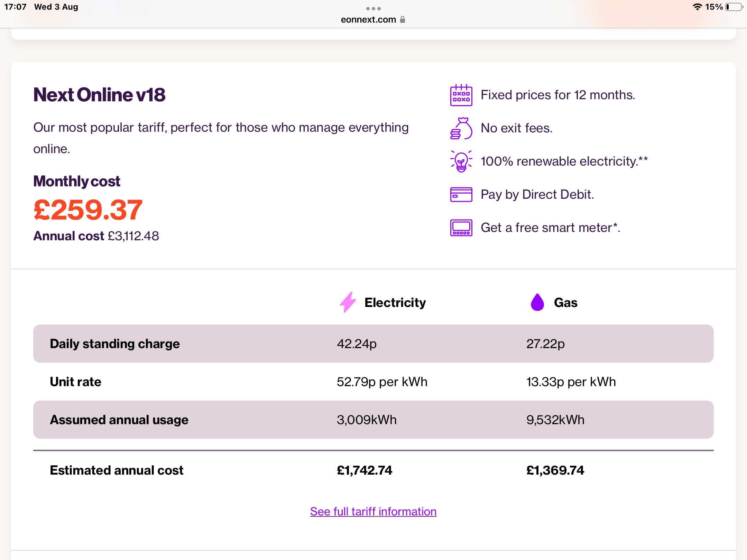This screenshot has height=560, width=747.
Task: Click the smart meter icon
Action: coord(461,228)
